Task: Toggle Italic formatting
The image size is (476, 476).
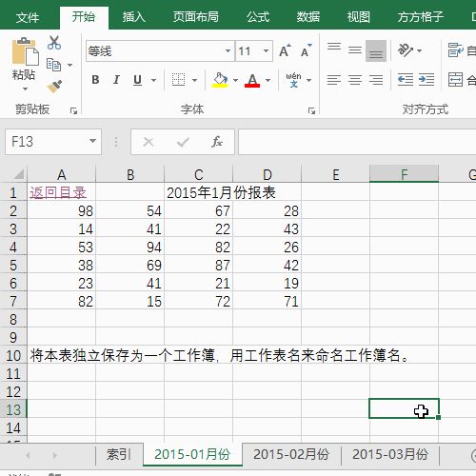Action: click(x=116, y=80)
